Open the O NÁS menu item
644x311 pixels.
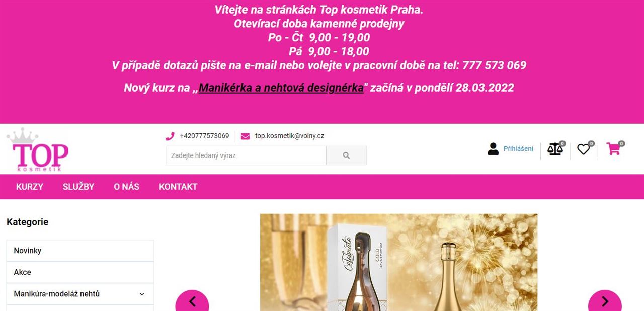(126, 187)
